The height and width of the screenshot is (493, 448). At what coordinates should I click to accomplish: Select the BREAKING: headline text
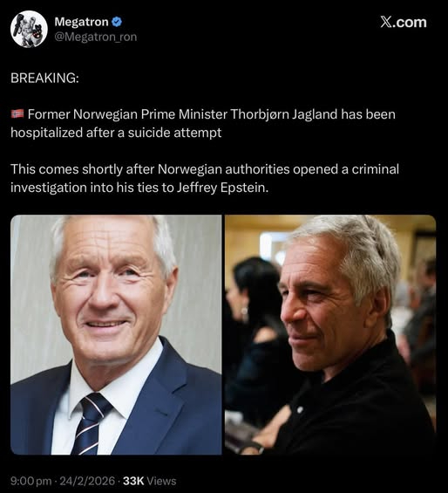coord(44,78)
